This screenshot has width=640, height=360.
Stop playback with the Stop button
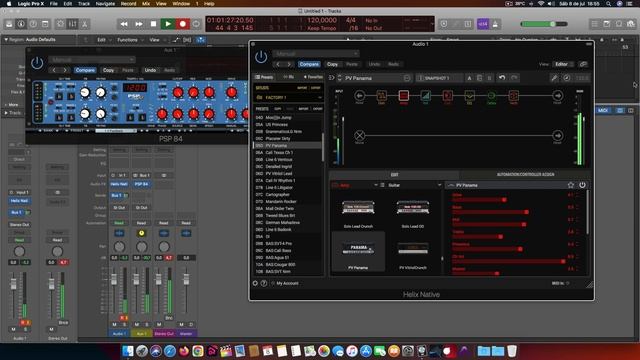[153, 24]
